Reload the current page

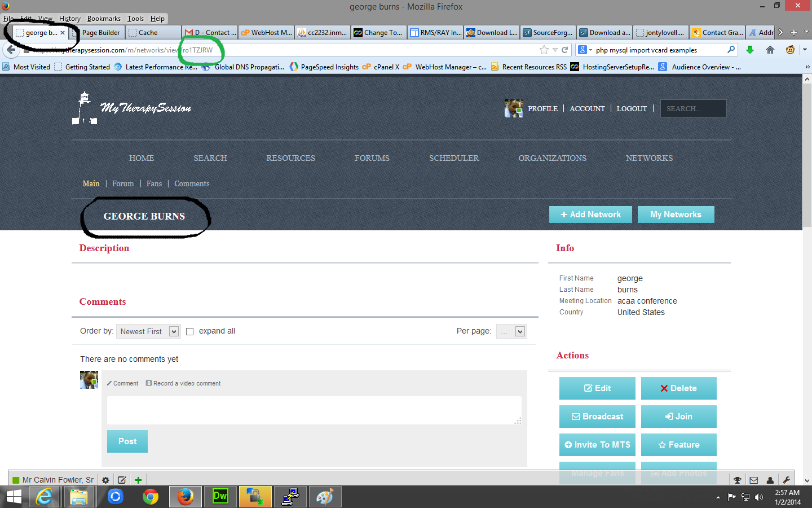564,50
